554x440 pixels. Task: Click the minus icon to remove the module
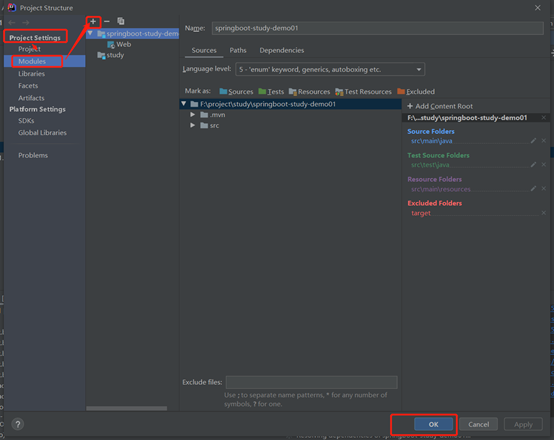tap(107, 22)
